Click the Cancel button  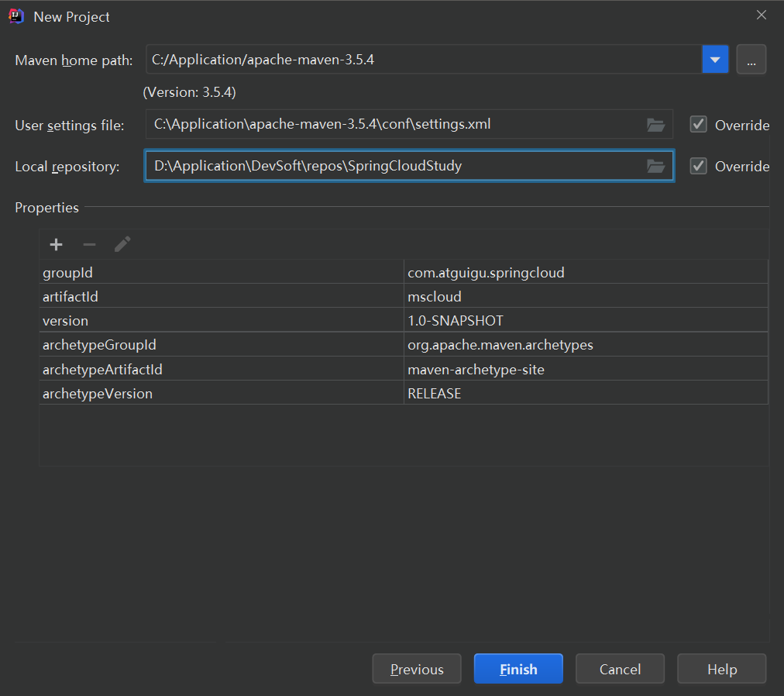coord(620,669)
